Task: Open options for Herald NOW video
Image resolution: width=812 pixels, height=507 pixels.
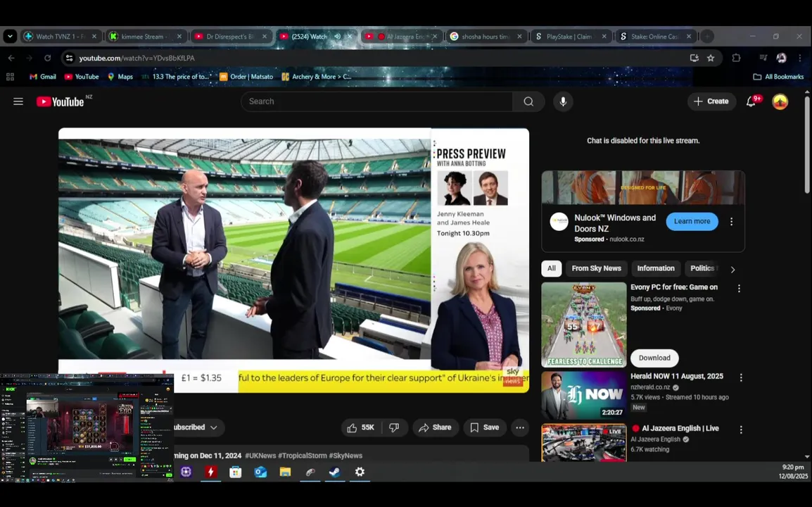Action: click(741, 377)
